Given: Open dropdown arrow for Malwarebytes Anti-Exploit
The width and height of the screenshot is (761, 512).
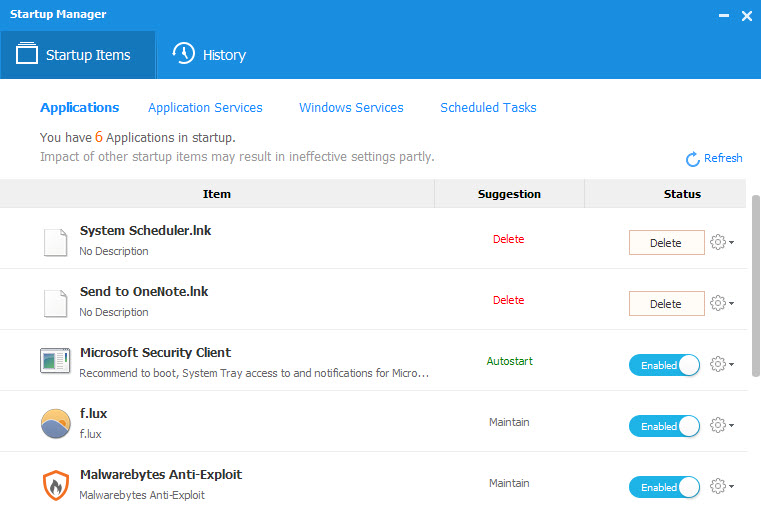Looking at the screenshot, I should coord(731,486).
